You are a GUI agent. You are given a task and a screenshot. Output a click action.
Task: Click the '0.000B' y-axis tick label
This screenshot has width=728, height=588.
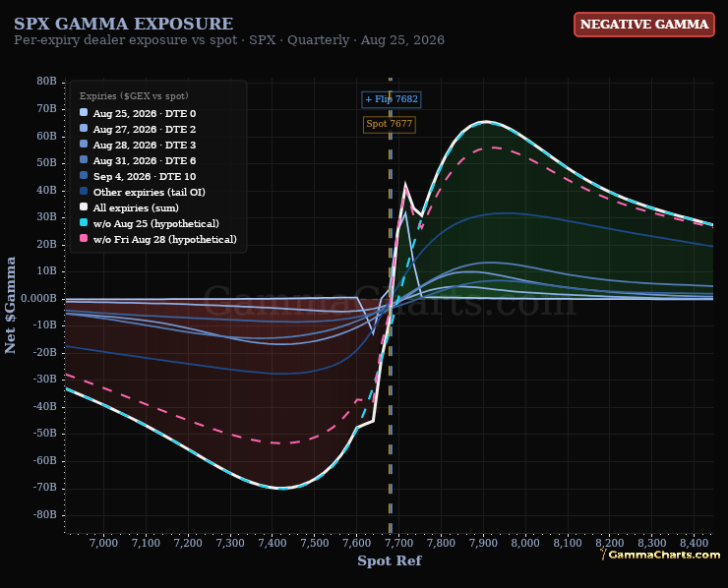click(x=38, y=298)
